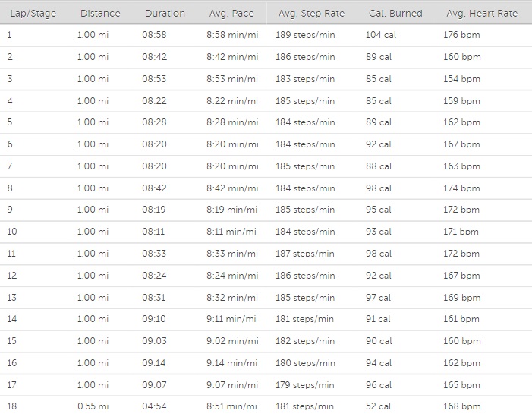Sort by the Duration column header
The width and height of the screenshot is (532, 417).
[x=164, y=13]
